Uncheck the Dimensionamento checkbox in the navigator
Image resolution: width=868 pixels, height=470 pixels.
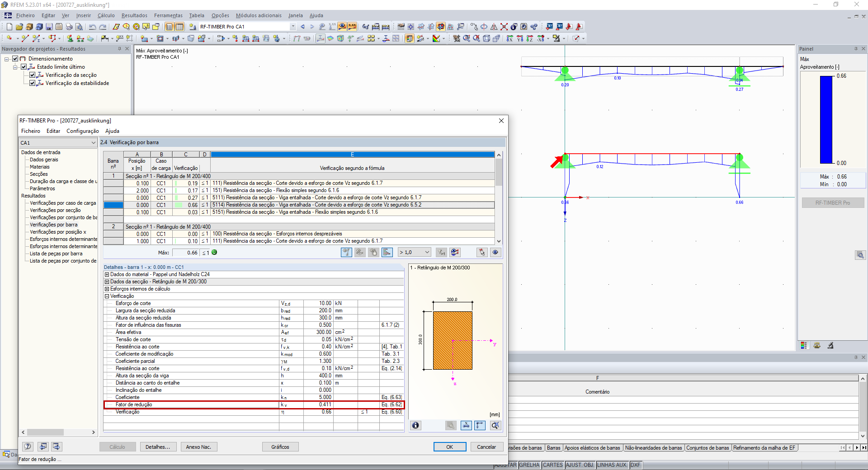tap(15, 59)
